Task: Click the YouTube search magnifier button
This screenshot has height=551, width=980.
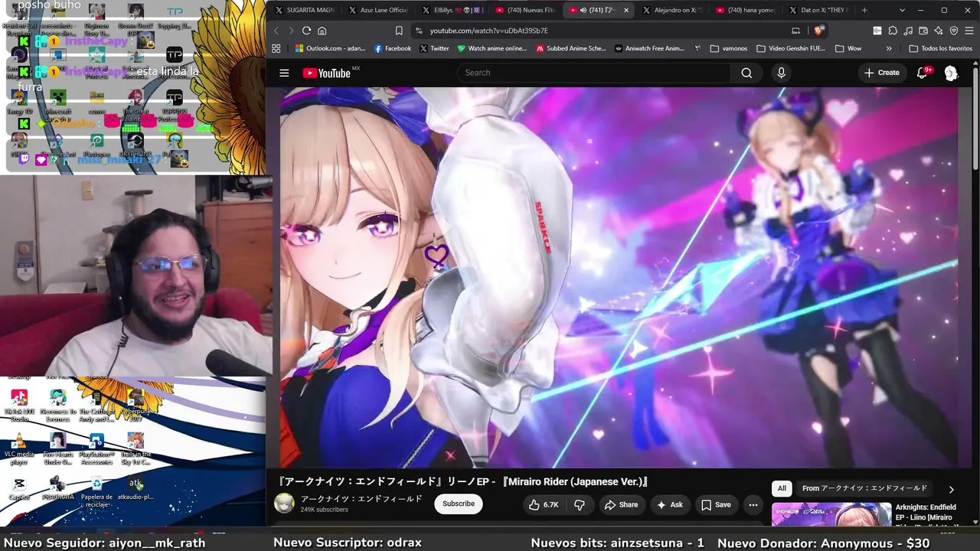Action: 746,73
